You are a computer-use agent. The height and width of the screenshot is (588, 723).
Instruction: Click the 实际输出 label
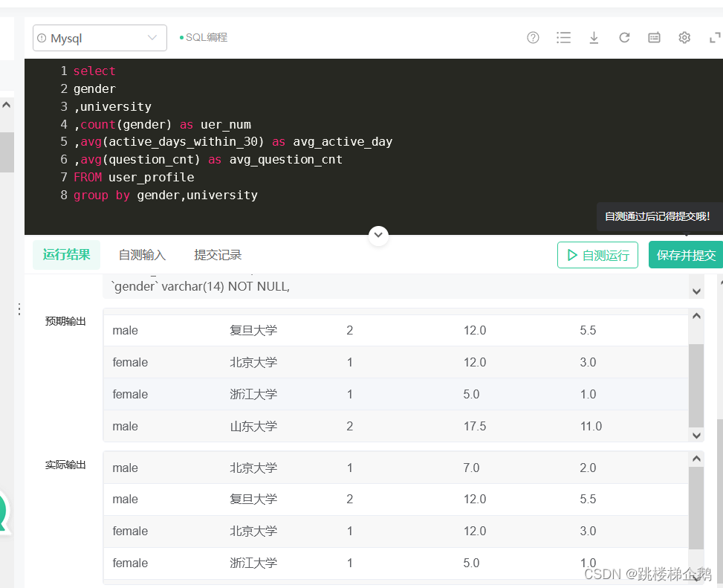click(65, 465)
